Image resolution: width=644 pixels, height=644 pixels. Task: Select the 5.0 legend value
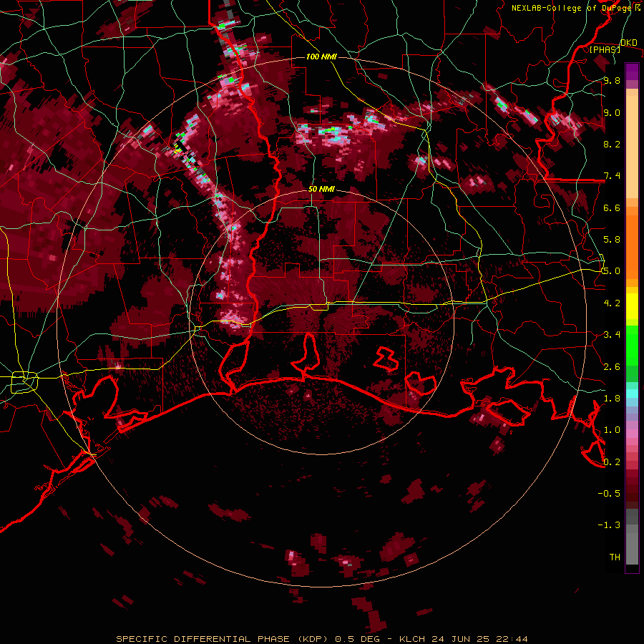[612, 271]
